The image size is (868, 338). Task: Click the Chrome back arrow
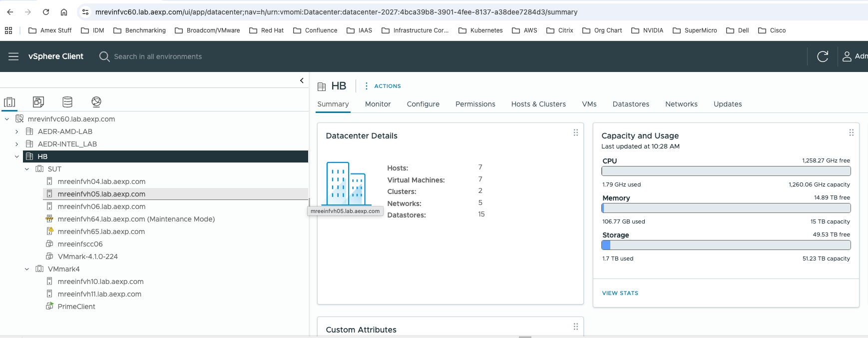10,12
